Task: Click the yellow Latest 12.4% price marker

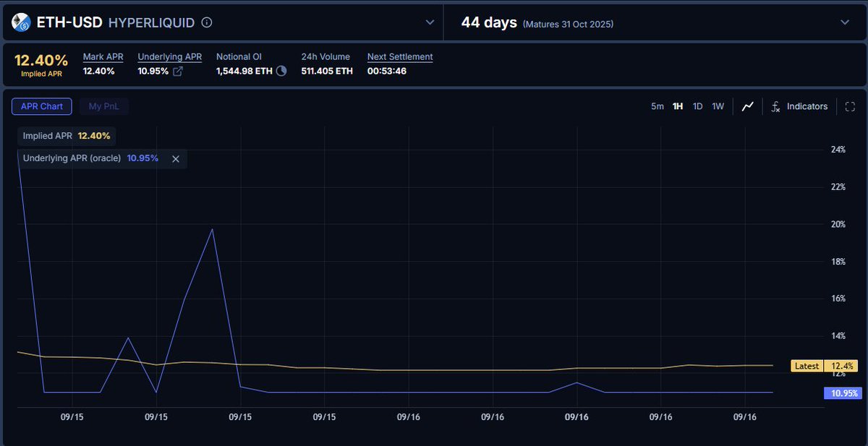Action: click(823, 366)
